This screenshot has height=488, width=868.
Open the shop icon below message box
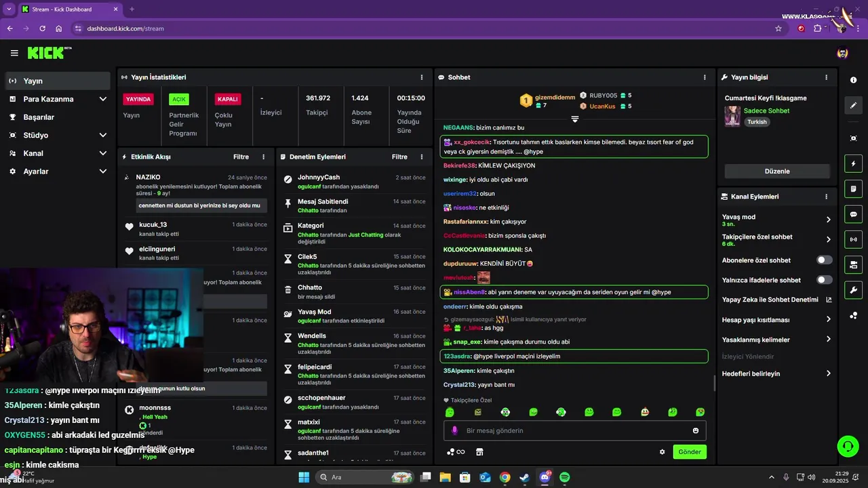[x=479, y=452]
